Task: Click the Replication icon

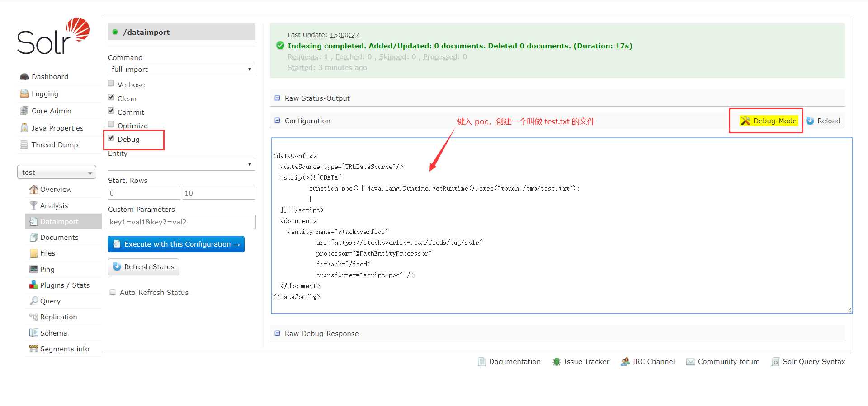Action: pyautogui.click(x=34, y=317)
